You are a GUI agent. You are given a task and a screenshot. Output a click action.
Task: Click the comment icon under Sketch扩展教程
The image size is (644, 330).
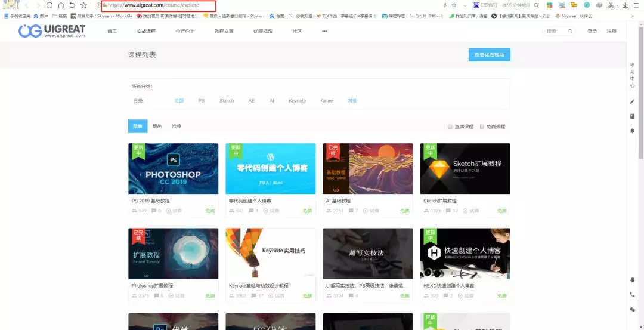[x=448, y=211]
